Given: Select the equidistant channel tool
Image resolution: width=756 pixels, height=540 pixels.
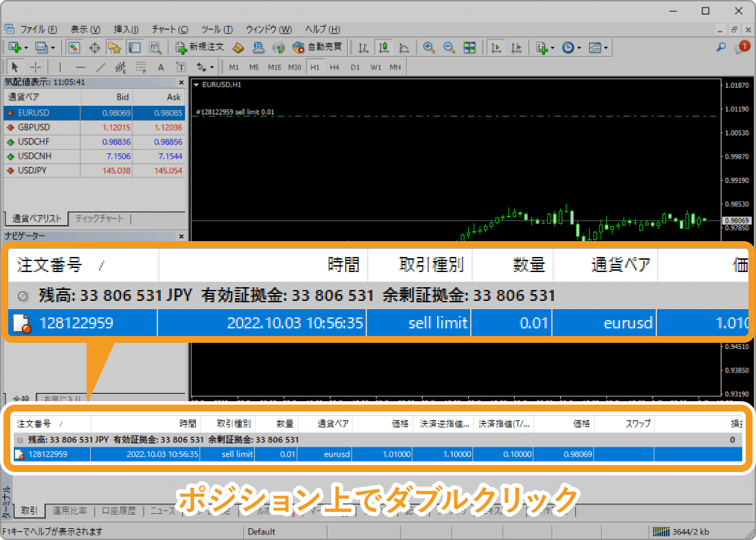Looking at the screenshot, I should 120,67.
